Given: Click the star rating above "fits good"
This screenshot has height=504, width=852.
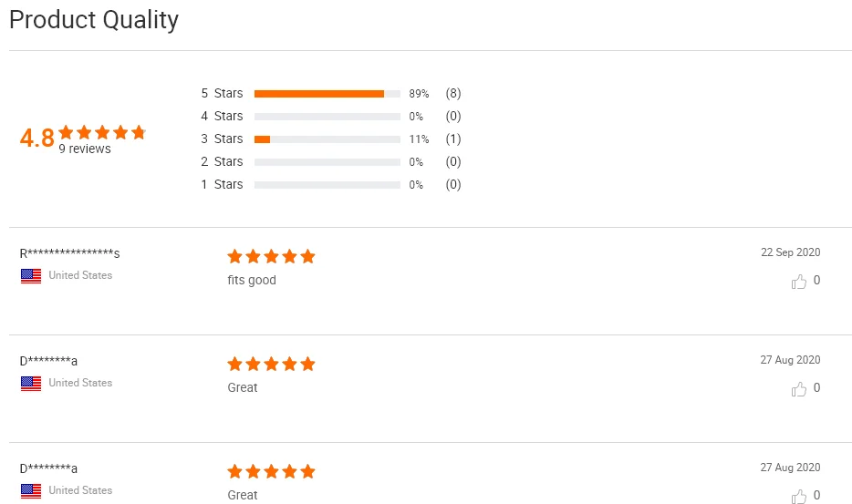Looking at the screenshot, I should (x=271, y=257).
